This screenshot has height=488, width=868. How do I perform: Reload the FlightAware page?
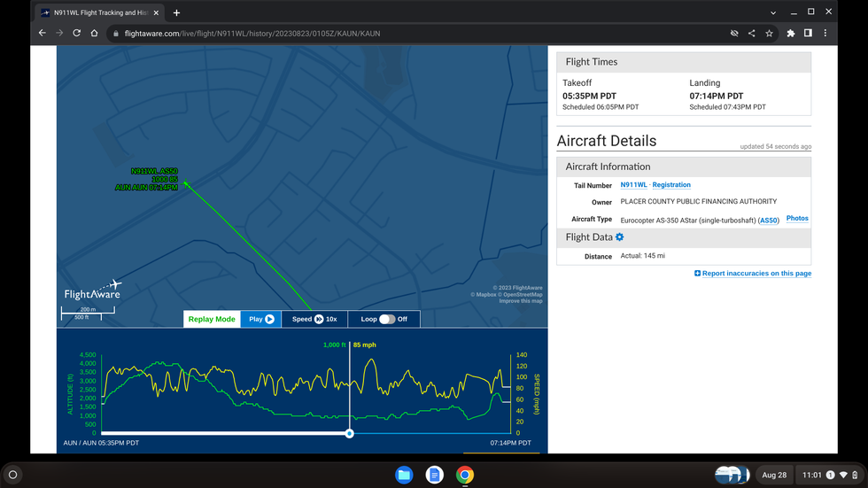tap(76, 33)
